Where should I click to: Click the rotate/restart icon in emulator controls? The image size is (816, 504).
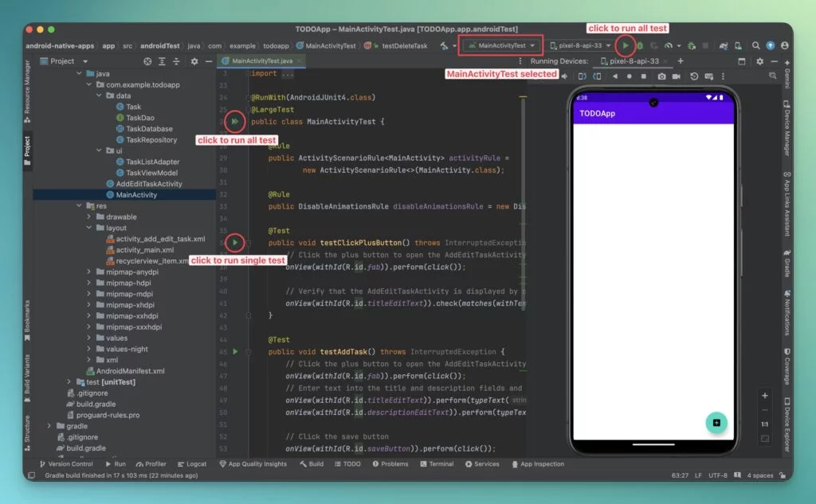pos(694,76)
